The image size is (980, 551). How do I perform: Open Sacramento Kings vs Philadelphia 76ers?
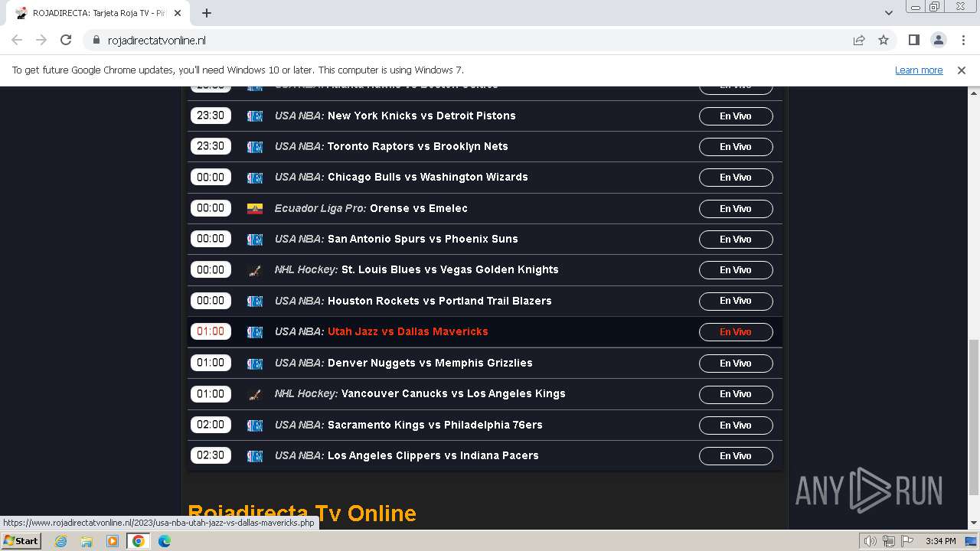pyautogui.click(x=435, y=425)
